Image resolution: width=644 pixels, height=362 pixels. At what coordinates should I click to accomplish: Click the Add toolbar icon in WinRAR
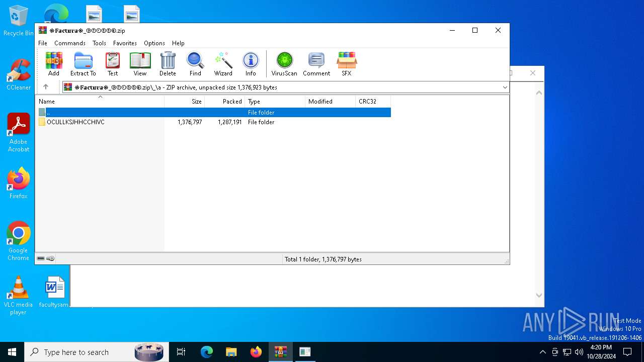[x=54, y=64]
